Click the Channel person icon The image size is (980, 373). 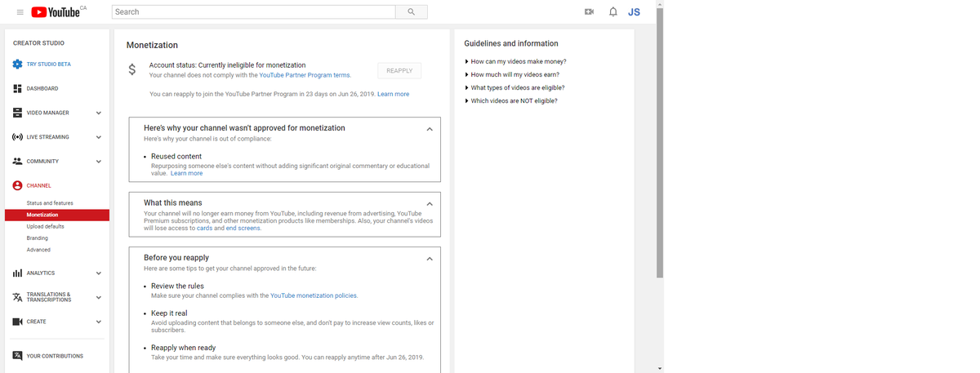coord(17,185)
